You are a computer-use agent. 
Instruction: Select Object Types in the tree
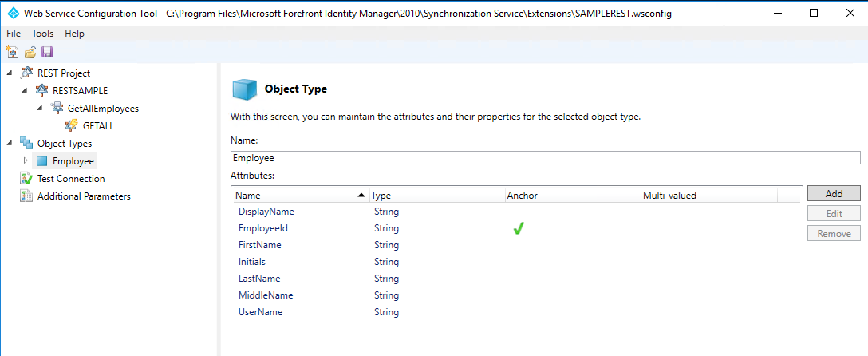[64, 144]
